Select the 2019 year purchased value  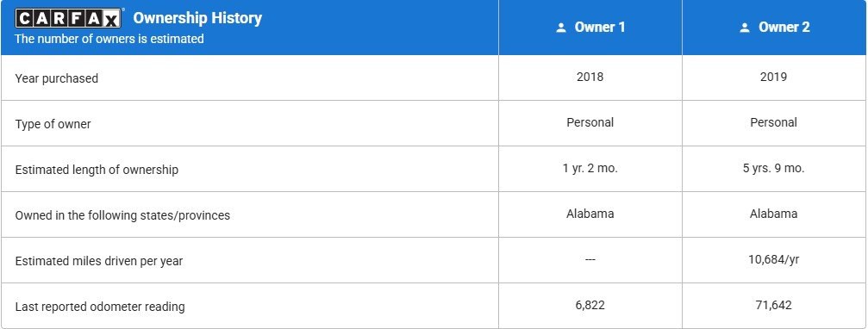[x=773, y=77]
